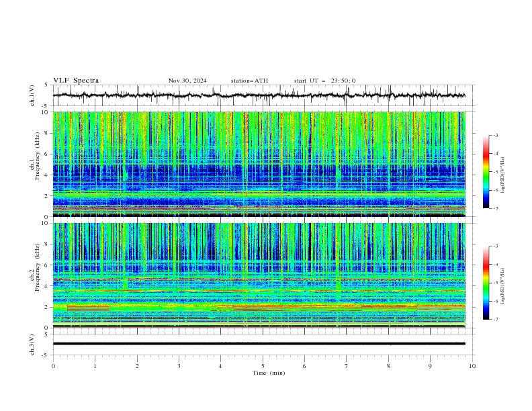This screenshot has width=532, height=411.
Task: Click the "5" tick on ch.1(V) axis
Action: point(46,85)
